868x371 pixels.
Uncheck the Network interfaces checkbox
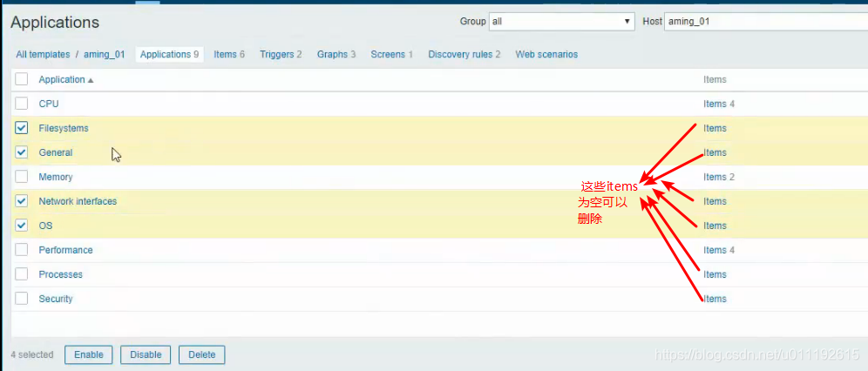pos(22,200)
